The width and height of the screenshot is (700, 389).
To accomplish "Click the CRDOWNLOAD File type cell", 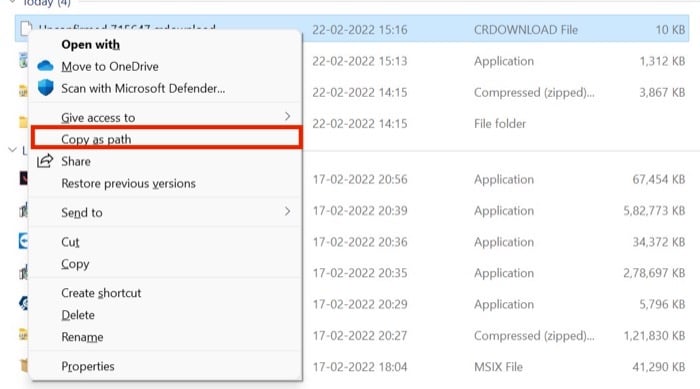I will click(526, 30).
